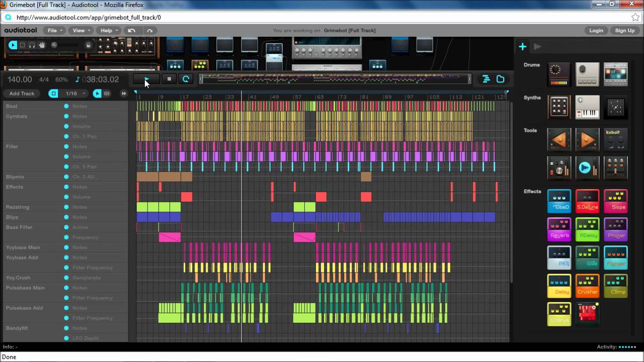The image size is (644, 362).
Task: Toggle the Cymbals Volume lane dot
Action: (x=66, y=126)
